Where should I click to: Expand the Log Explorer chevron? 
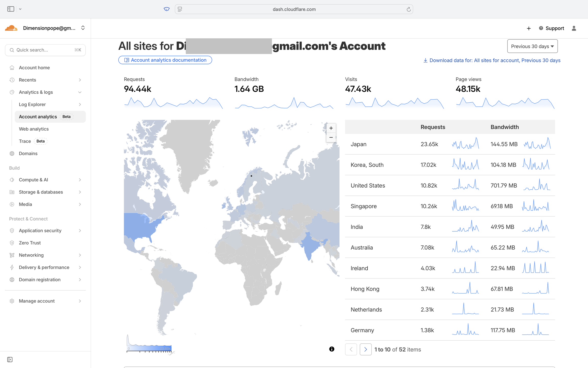[x=80, y=104]
